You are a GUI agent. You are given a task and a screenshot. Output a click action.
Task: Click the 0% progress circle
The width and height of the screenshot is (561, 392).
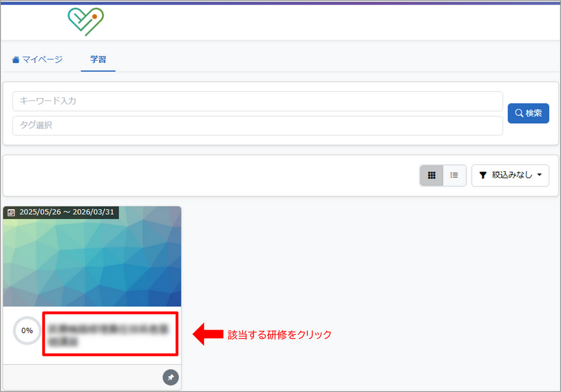[x=27, y=331]
